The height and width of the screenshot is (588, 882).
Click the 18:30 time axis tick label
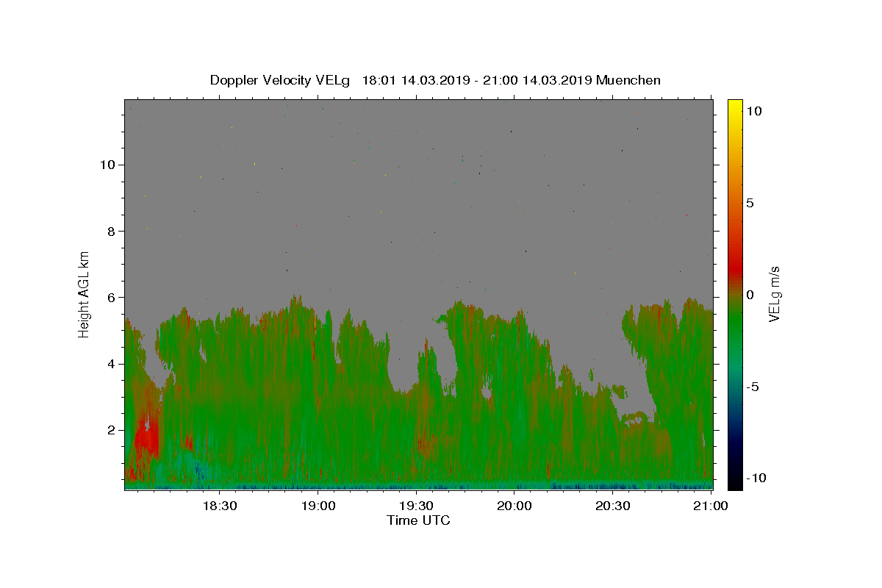click(220, 506)
